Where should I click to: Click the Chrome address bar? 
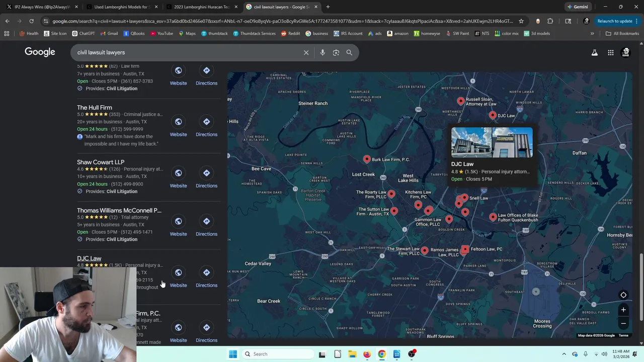pos(282,21)
